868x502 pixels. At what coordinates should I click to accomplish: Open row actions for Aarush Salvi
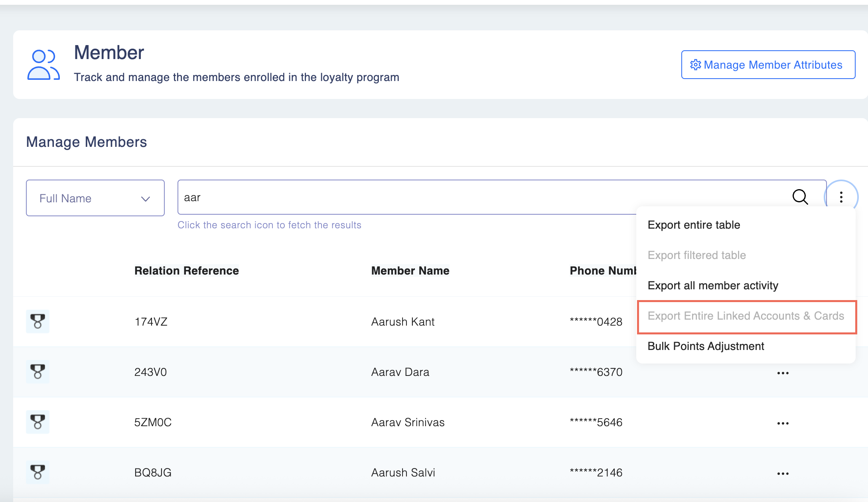pyautogui.click(x=783, y=474)
